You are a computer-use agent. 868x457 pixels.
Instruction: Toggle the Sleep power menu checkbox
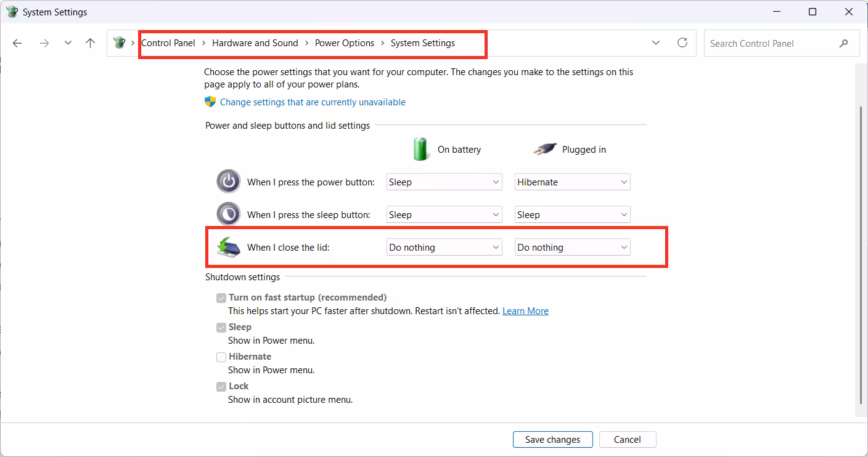point(221,327)
